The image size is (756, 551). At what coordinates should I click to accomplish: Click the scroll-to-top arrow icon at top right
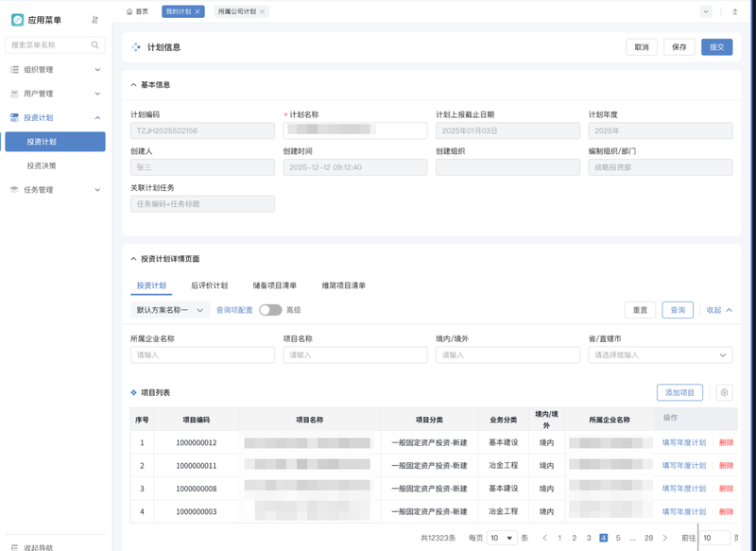735,11
